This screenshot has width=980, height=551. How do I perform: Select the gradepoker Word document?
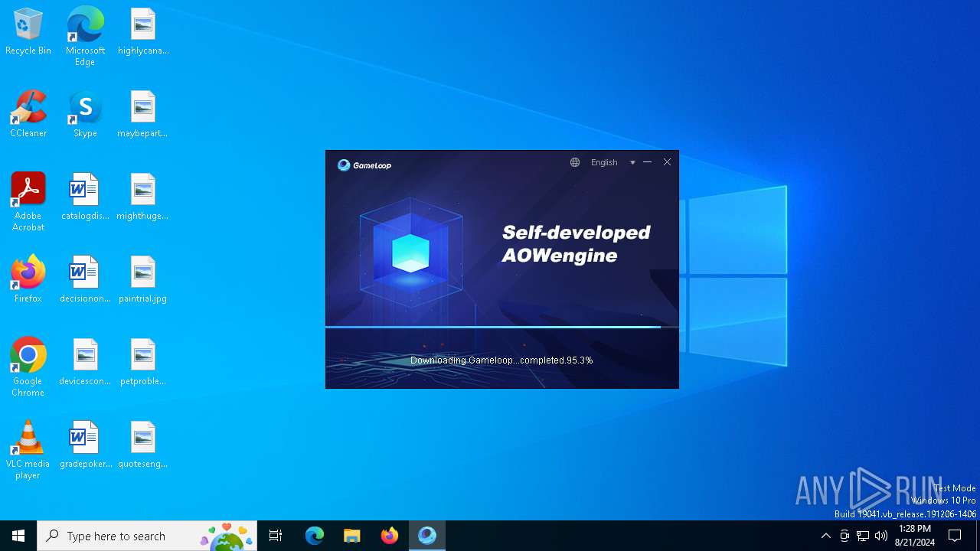pyautogui.click(x=85, y=445)
